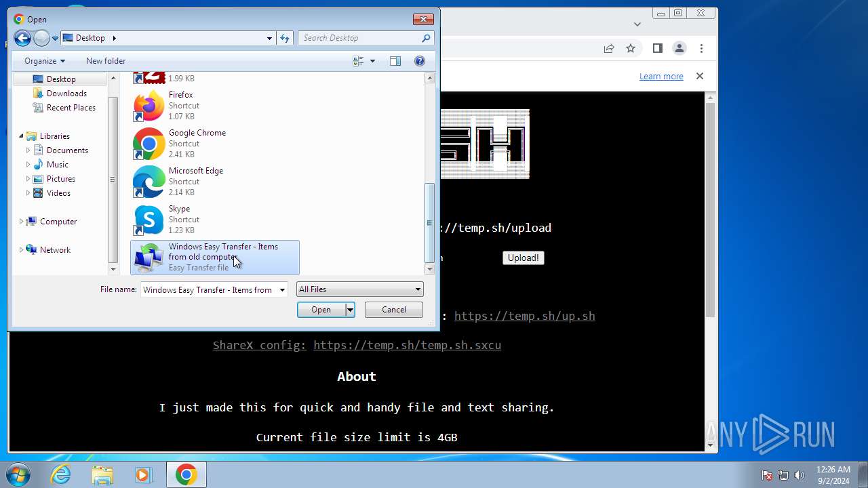This screenshot has height=488, width=868.
Task: Select the Firefox shortcut file
Action: coord(214,106)
